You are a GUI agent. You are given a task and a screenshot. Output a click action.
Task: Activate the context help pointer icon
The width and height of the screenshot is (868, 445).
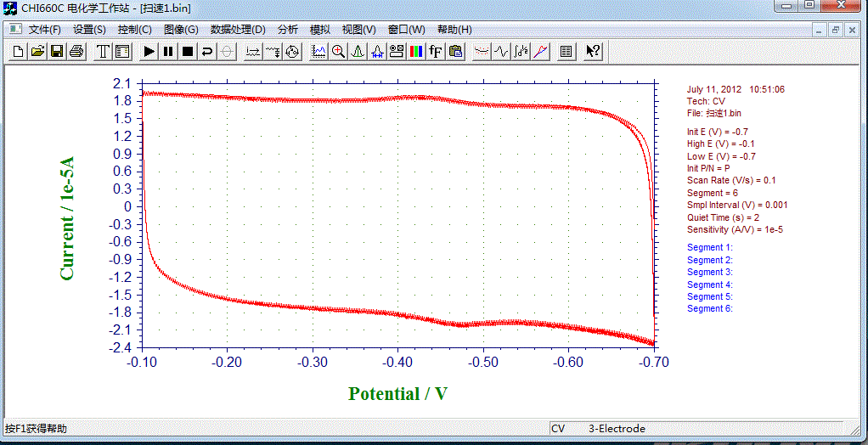click(x=593, y=52)
